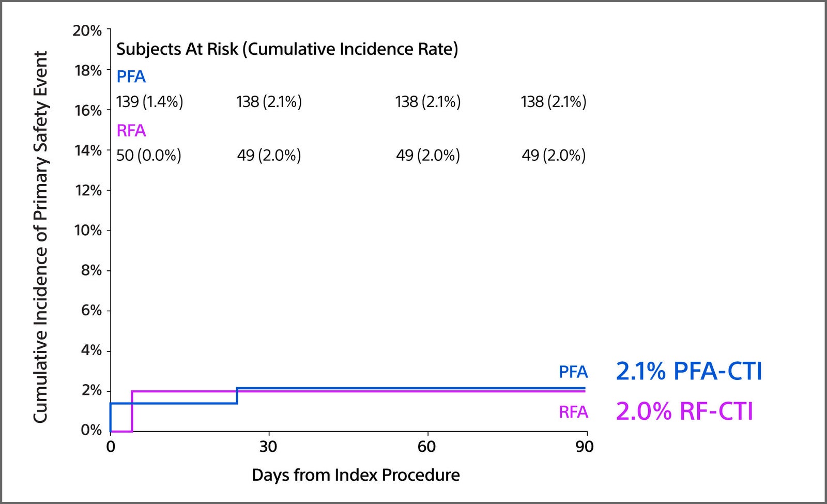Click the 2.1% PFA-CTI result label
The image size is (827, 504).
click(x=689, y=371)
